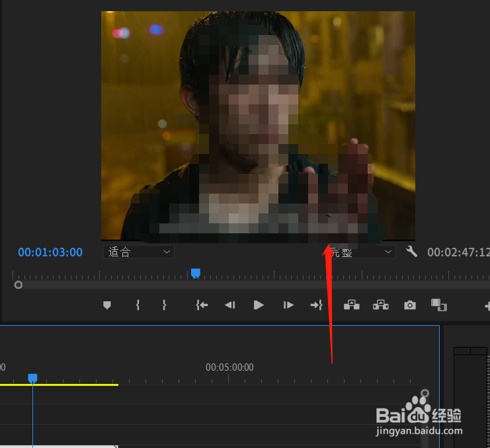Click the Extract button
490x448 pixels.
pyautogui.click(x=381, y=305)
